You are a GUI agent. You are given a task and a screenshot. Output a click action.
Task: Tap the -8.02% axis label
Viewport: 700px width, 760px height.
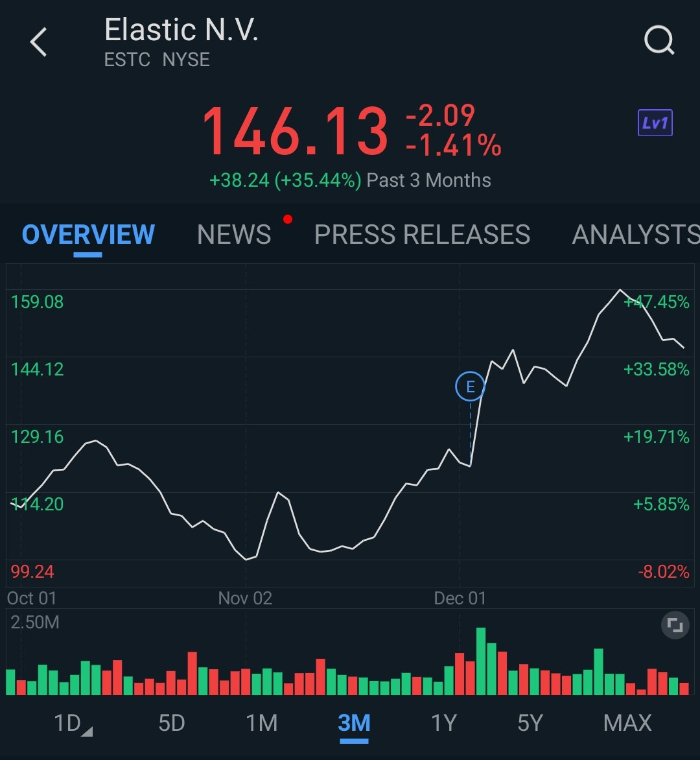point(664,571)
